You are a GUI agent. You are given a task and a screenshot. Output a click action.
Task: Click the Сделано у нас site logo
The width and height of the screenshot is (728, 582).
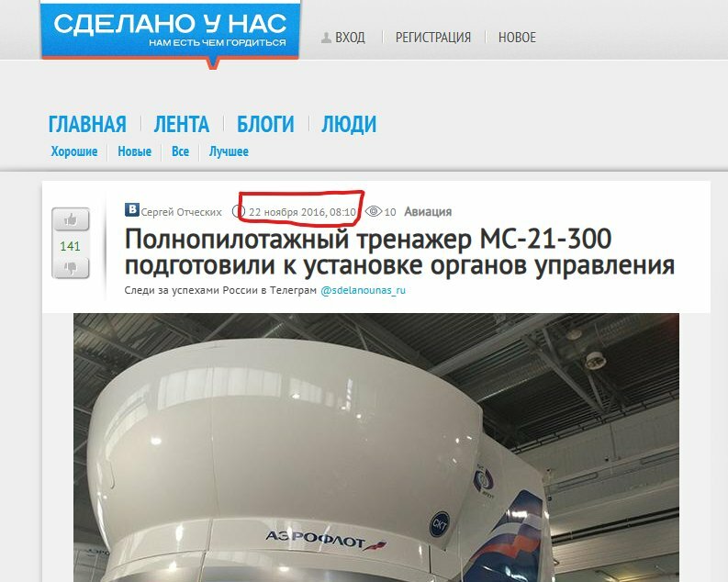tap(171, 30)
